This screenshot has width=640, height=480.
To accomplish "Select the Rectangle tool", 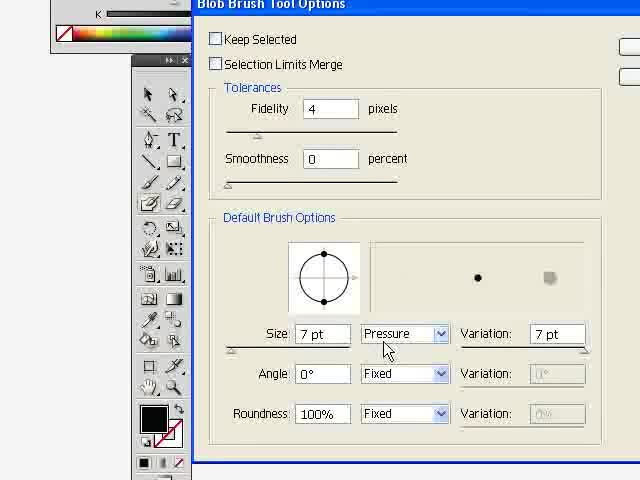I will (x=174, y=162).
